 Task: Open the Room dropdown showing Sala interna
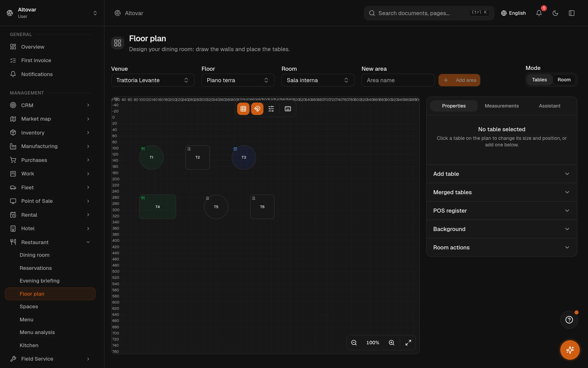318,80
